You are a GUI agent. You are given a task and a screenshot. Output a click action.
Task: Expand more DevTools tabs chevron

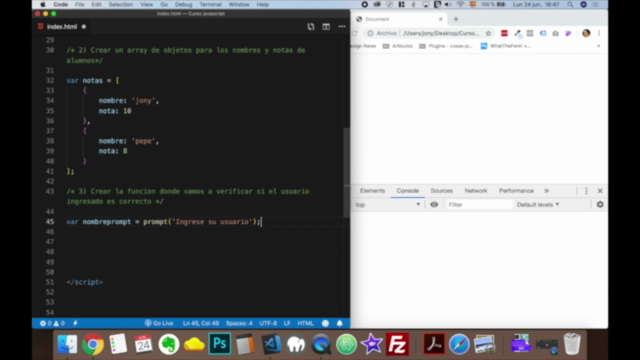click(x=547, y=191)
